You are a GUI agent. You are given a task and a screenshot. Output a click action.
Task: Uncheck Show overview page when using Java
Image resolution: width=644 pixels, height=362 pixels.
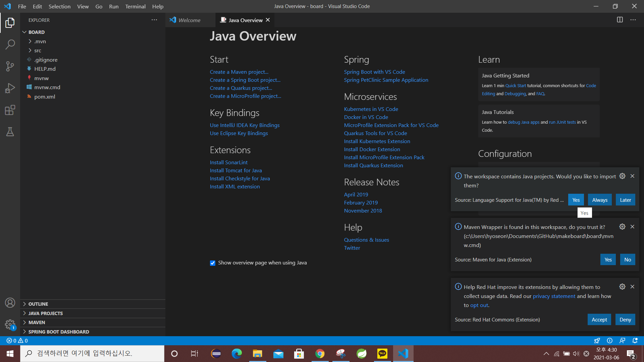click(x=213, y=263)
